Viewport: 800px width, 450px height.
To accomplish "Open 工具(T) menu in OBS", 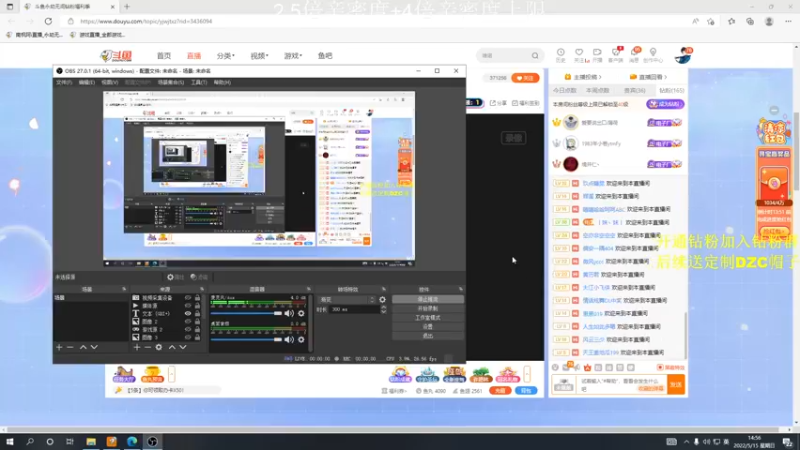I will pos(198,82).
